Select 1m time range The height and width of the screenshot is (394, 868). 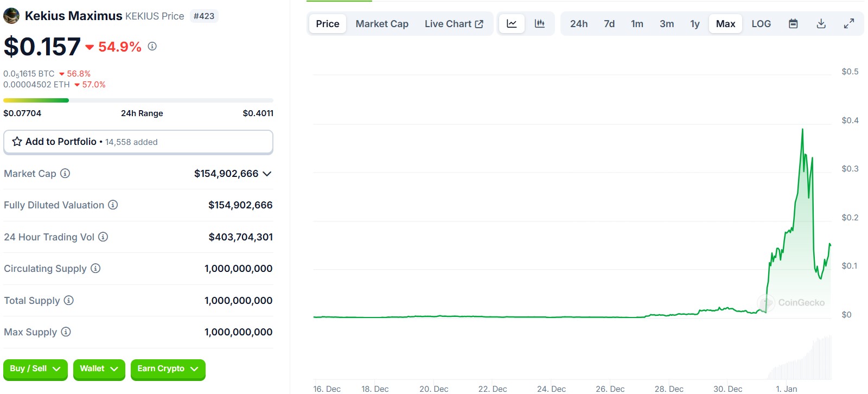(637, 24)
